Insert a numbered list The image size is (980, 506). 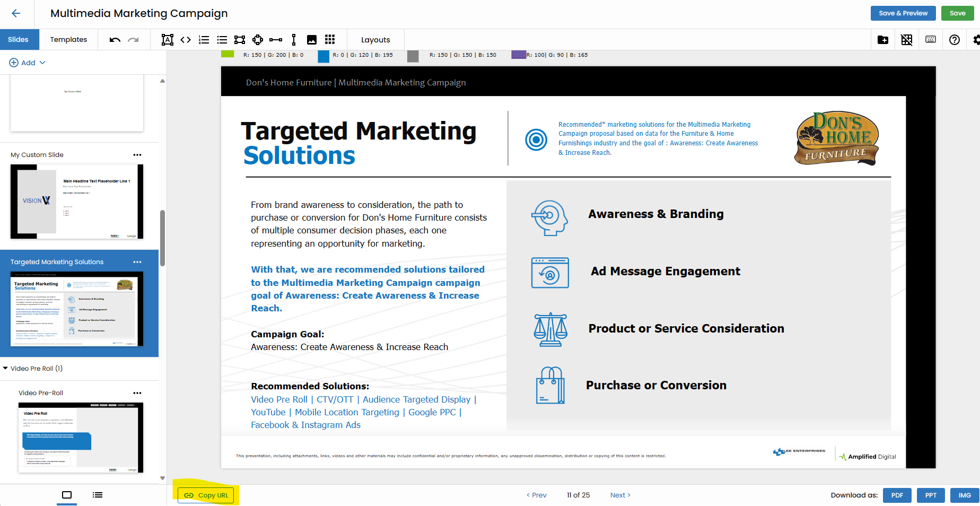pos(204,40)
